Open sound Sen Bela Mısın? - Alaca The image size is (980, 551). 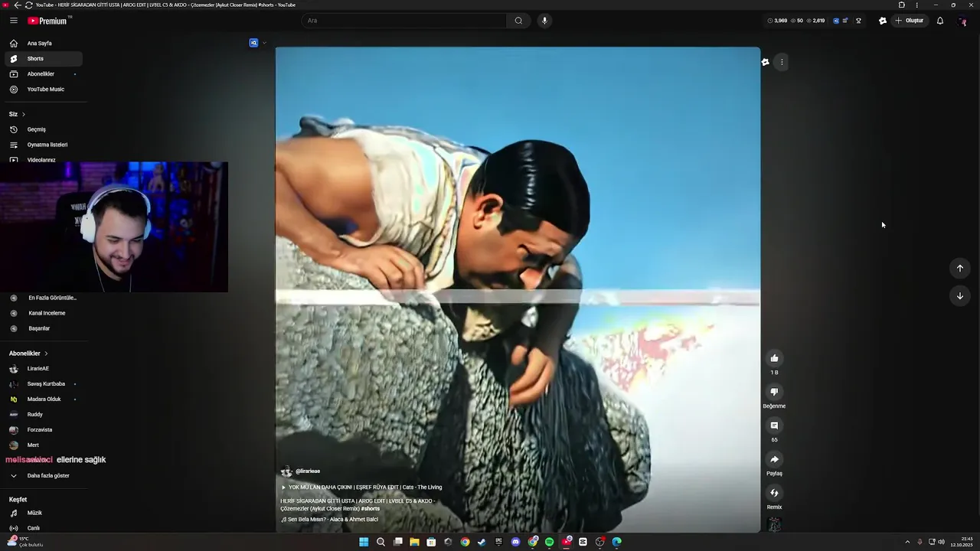click(329, 519)
